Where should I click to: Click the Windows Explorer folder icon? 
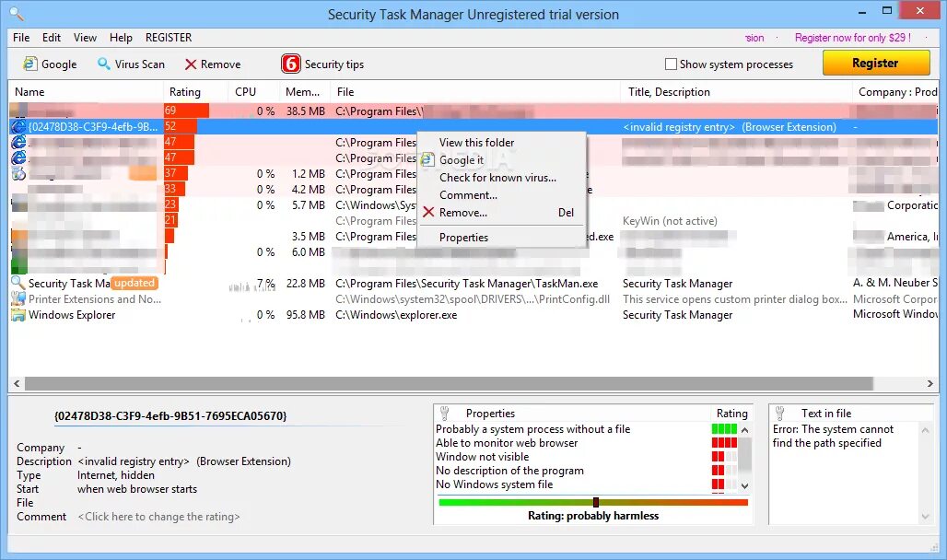coord(18,315)
